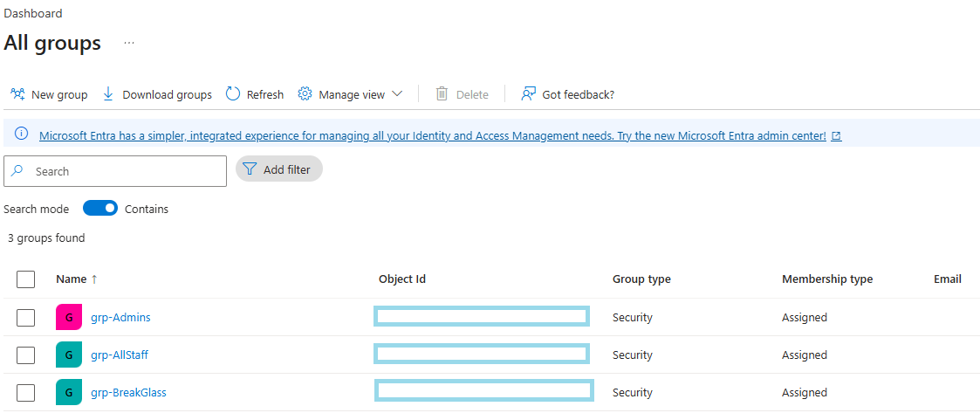Click the Manage view gear icon
Screen dimensions: 980x420
305,93
